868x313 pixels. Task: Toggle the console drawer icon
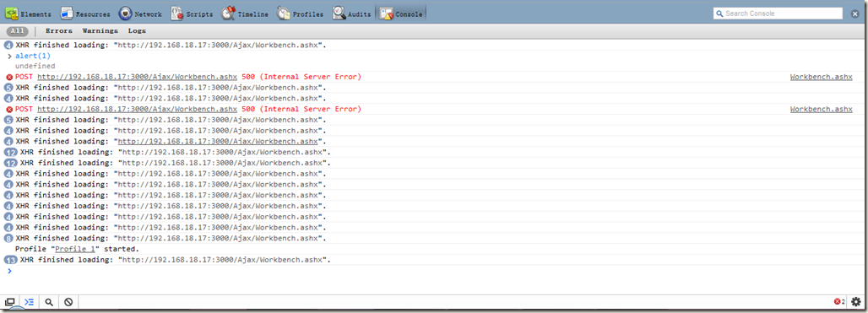coord(30,302)
